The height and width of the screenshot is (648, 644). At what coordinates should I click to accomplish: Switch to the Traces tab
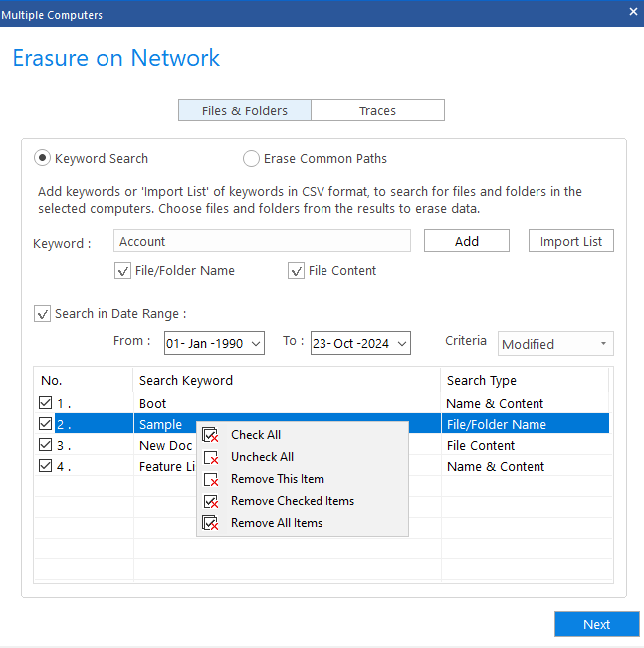(378, 110)
